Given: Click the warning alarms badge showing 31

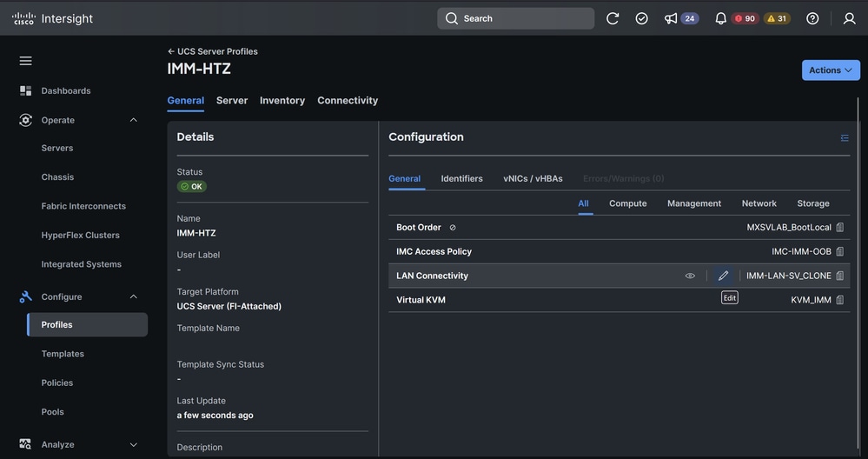Looking at the screenshot, I should [778, 18].
